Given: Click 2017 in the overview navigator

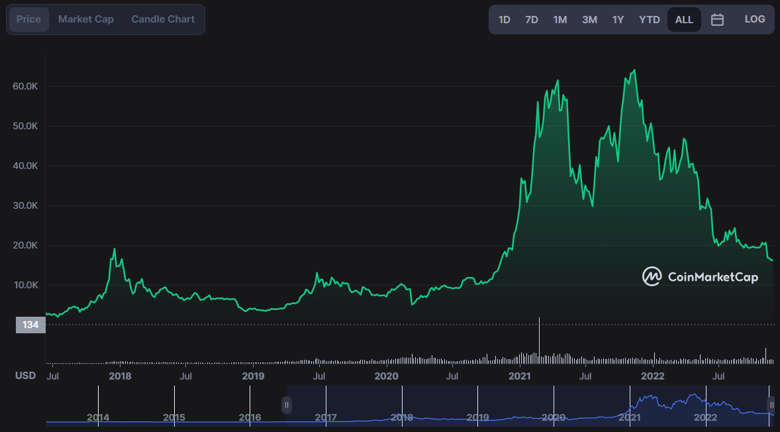Looking at the screenshot, I should click(326, 417).
